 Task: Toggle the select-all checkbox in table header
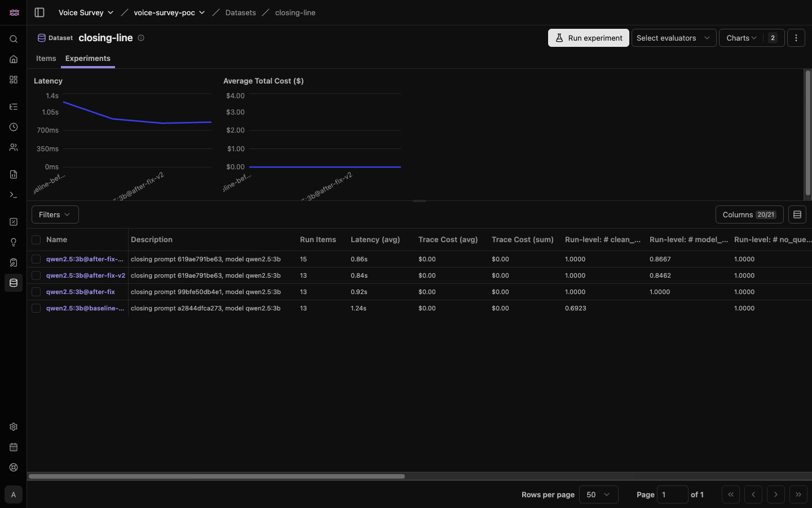click(x=36, y=240)
